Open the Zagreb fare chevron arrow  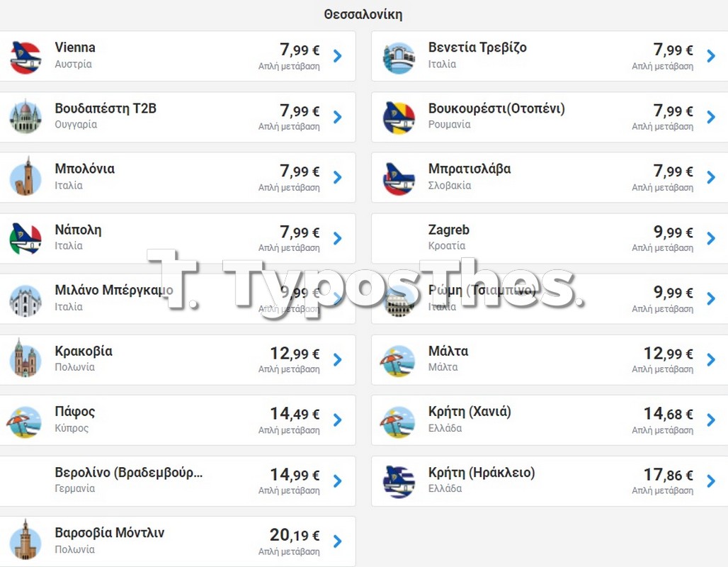[x=711, y=238]
